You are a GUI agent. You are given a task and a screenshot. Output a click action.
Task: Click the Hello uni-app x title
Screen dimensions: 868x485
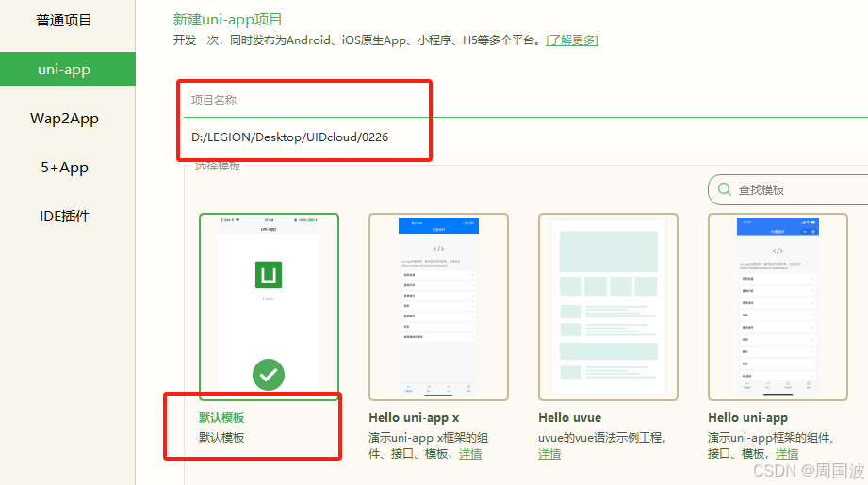(414, 417)
